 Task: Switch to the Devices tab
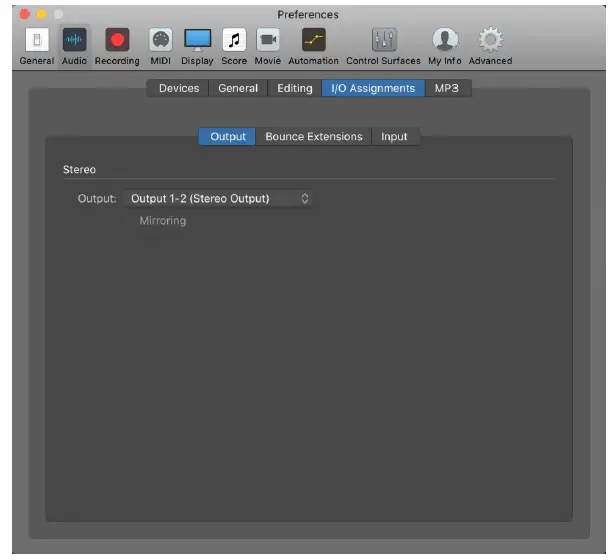[x=179, y=88]
